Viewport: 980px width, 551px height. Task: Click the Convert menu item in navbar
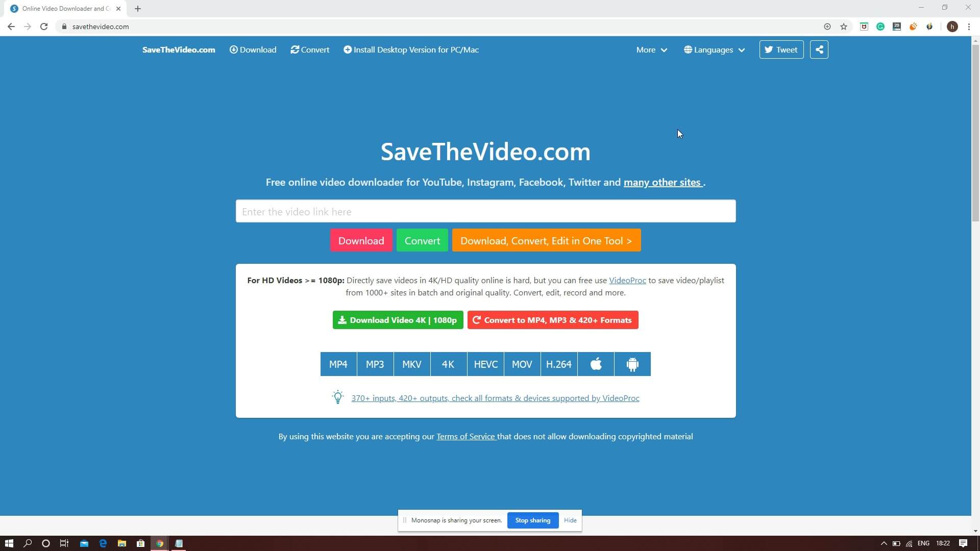coord(310,49)
